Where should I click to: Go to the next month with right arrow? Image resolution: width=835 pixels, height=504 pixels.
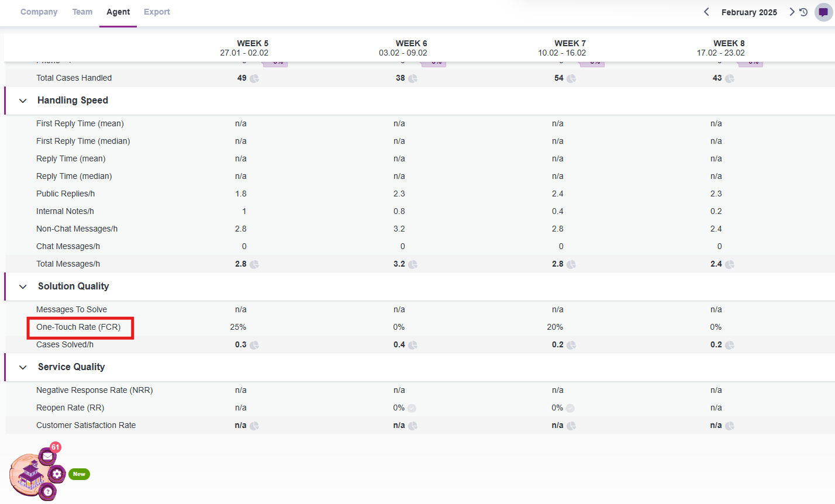[792, 12]
